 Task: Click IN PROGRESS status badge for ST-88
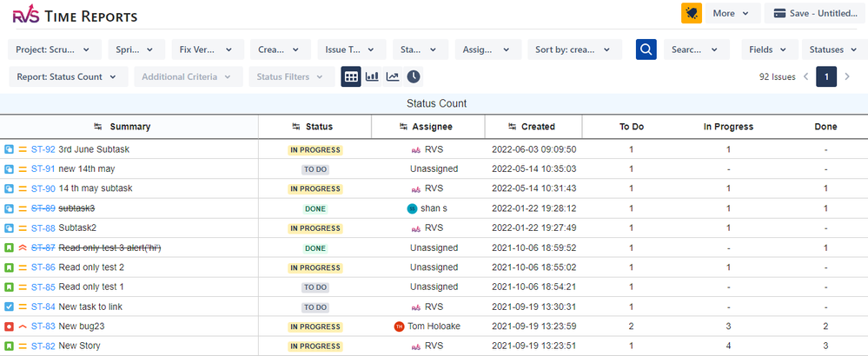[x=315, y=228]
